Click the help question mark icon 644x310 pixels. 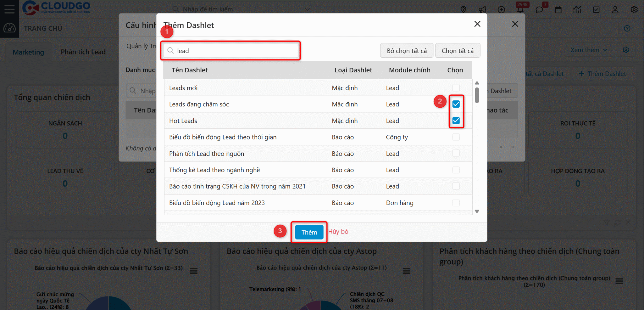click(627, 28)
